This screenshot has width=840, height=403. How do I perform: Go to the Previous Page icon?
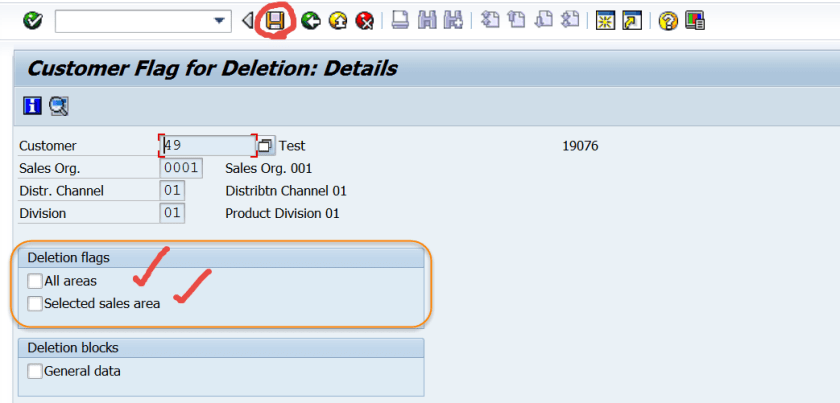pos(516,21)
